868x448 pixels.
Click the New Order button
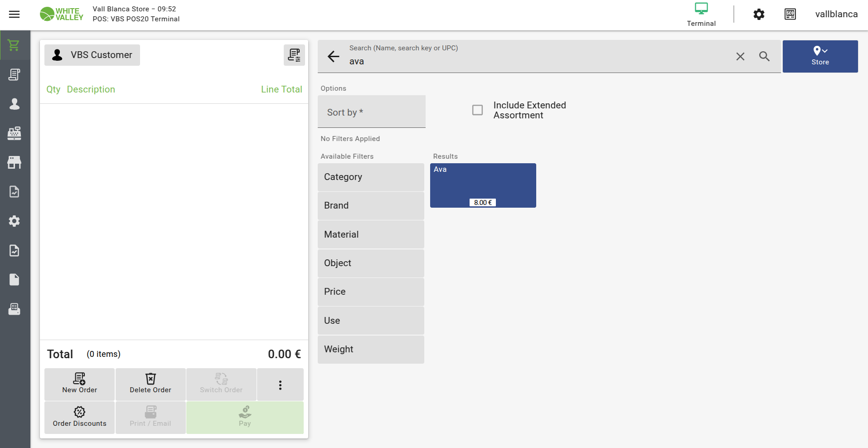[80, 384]
